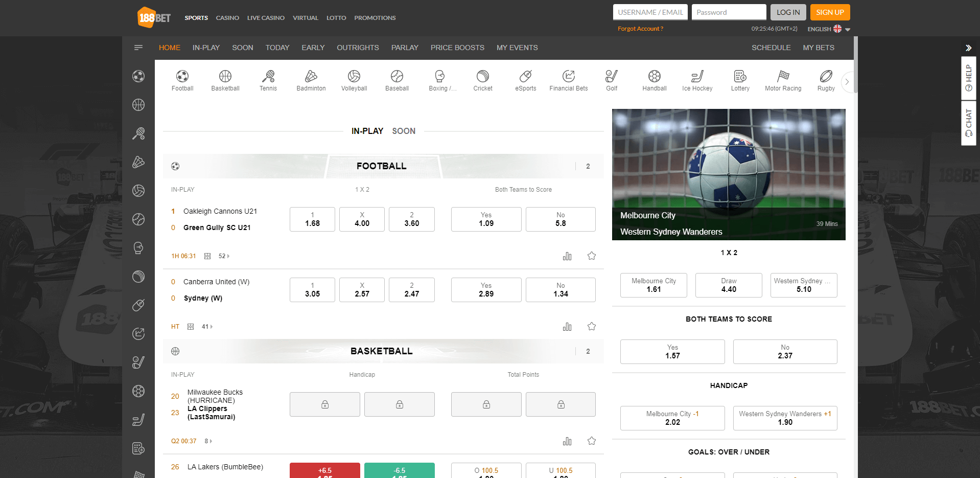Choose Sydney (W) win odds 2.47

(411, 290)
